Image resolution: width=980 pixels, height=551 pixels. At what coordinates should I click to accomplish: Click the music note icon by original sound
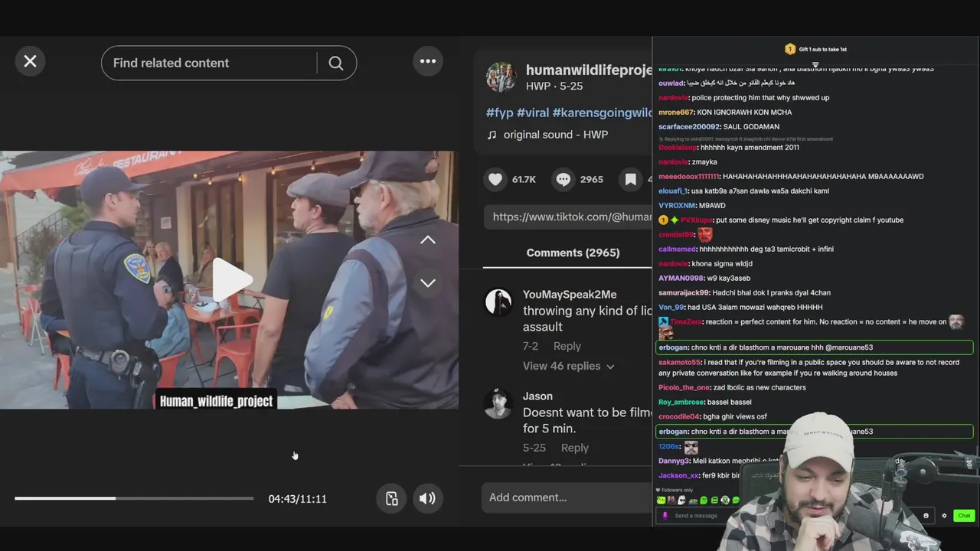[x=492, y=135]
